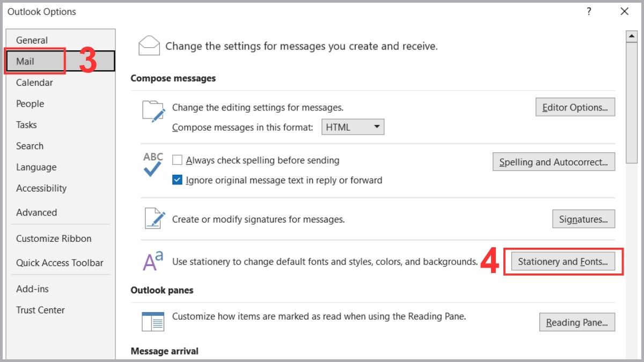The width and height of the screenshot is (644, 362).
Task: Open Spelling and Autocorrect settings
Action: point(553,162)
